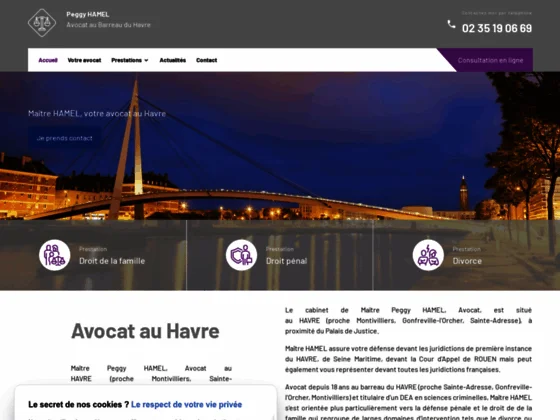Open the Droit de la famille link
Screen dimensions: 560x420
click(112, 261)
